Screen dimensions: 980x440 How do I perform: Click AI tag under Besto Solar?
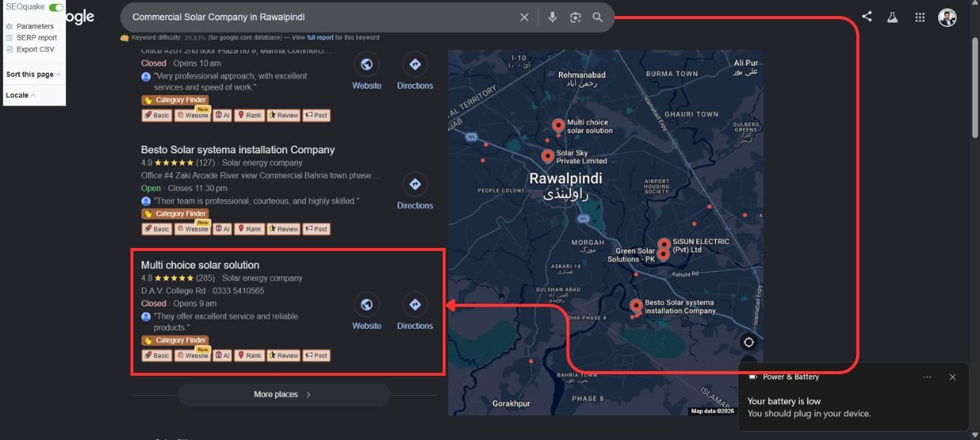click(223, 229)
